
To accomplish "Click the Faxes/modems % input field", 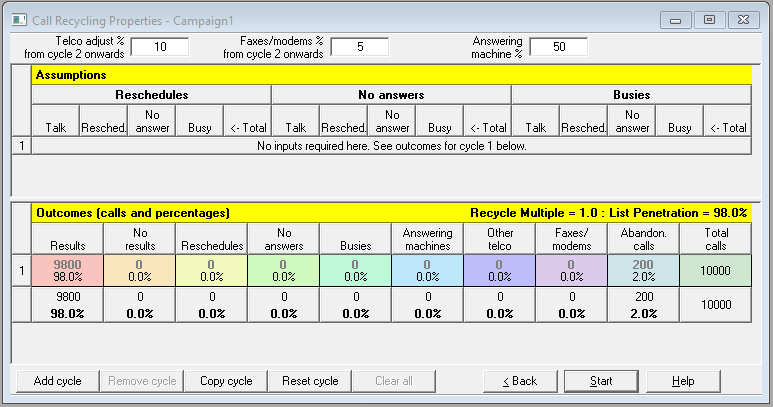I will (359, 47).
